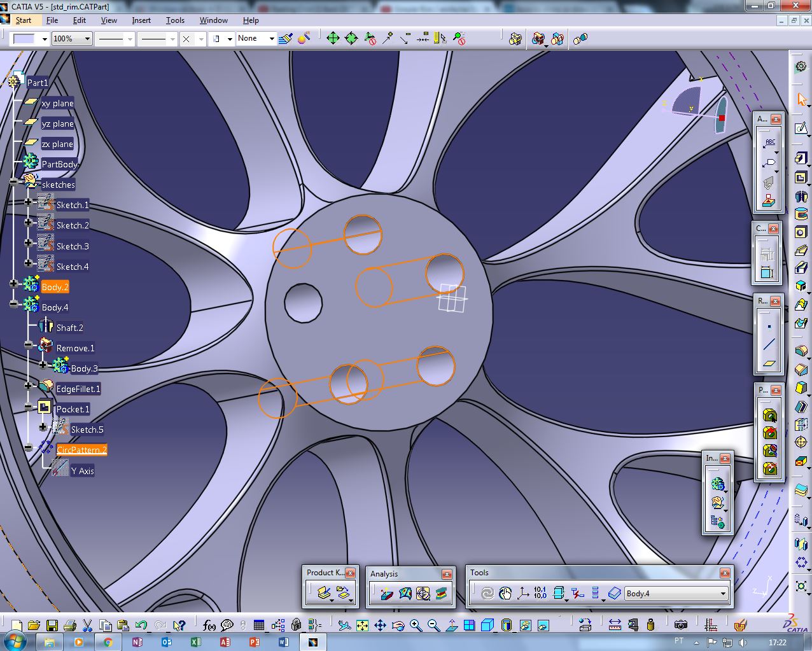812x651 pixels.
Task: Open the 100% transparency dropdown
Action: (x=87, y=39)
